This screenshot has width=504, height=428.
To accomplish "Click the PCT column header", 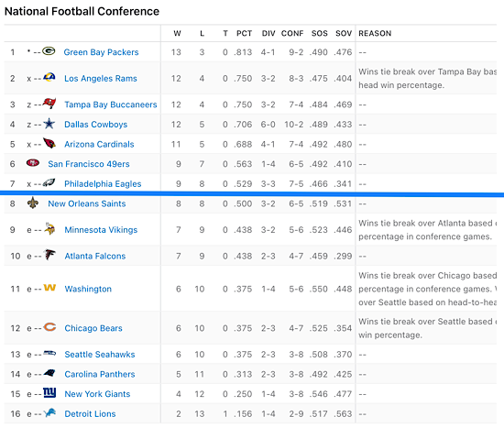I will [x=245, y=33].
